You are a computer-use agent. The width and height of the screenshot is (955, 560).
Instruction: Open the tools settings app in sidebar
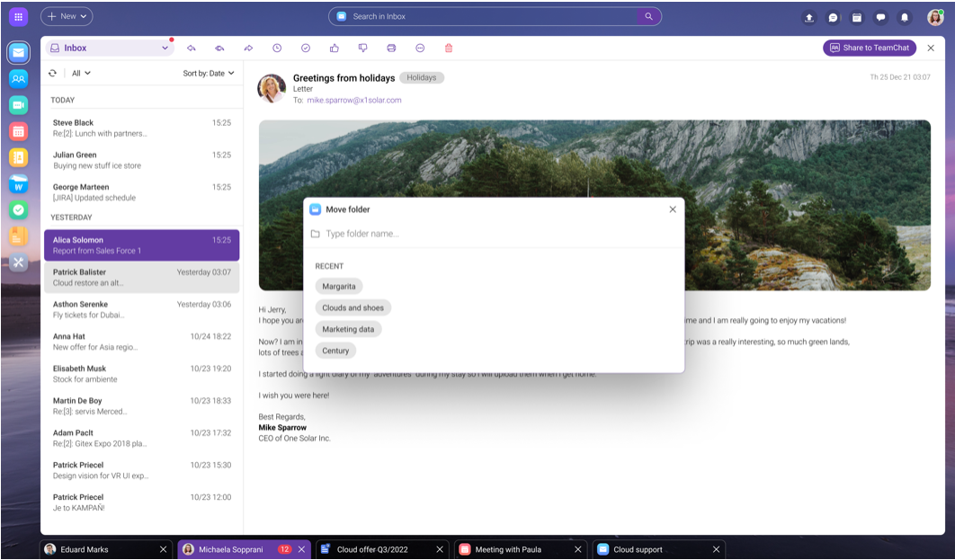[18, 262]
